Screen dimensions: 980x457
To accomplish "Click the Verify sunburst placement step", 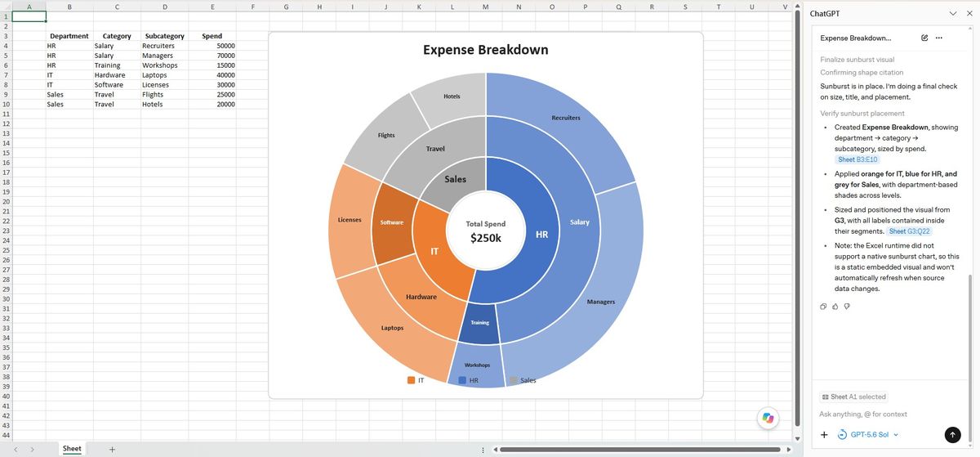I will (x=862, y=113).
